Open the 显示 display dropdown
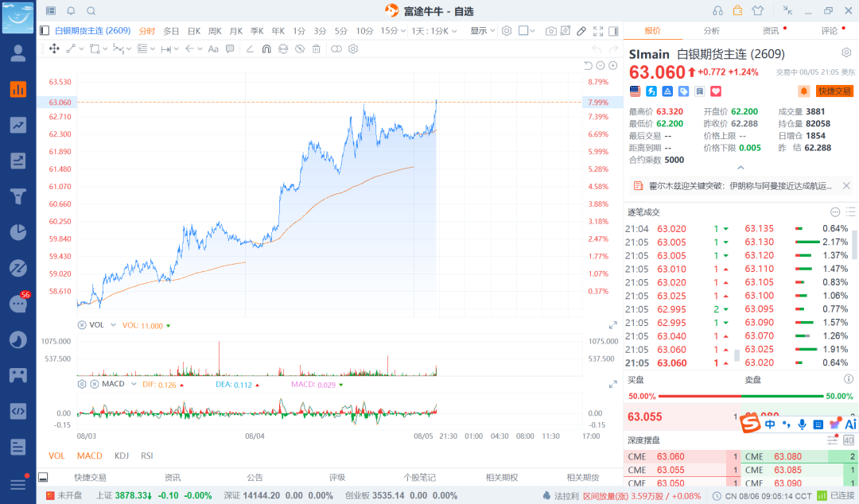This screenshot has width=859, height=504. [483, 31]
